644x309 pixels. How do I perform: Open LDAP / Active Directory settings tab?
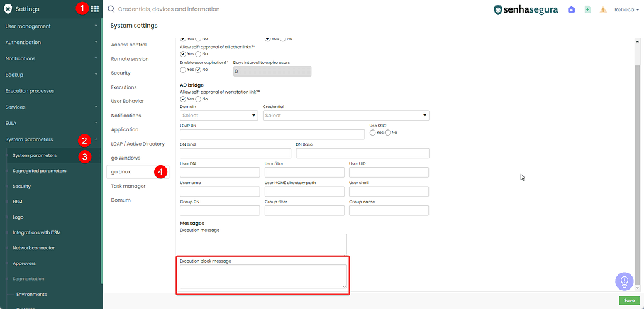[138, 144]
